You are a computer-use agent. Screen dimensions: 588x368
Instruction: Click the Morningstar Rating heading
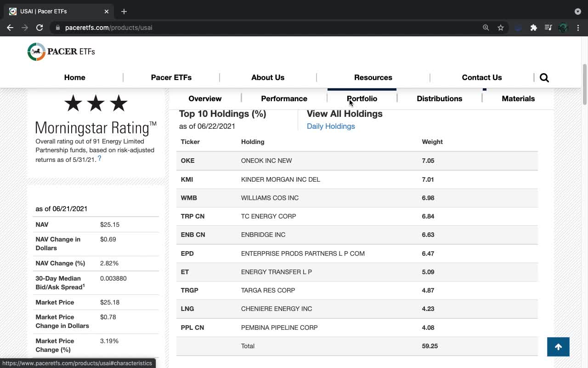(x=96, y=128)
